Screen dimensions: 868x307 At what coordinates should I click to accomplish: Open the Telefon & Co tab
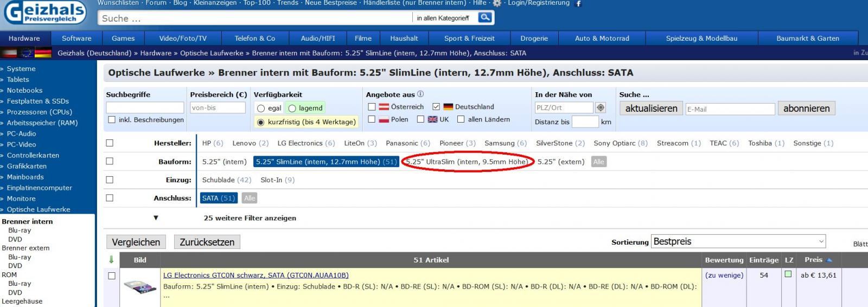tap(255, 38)
